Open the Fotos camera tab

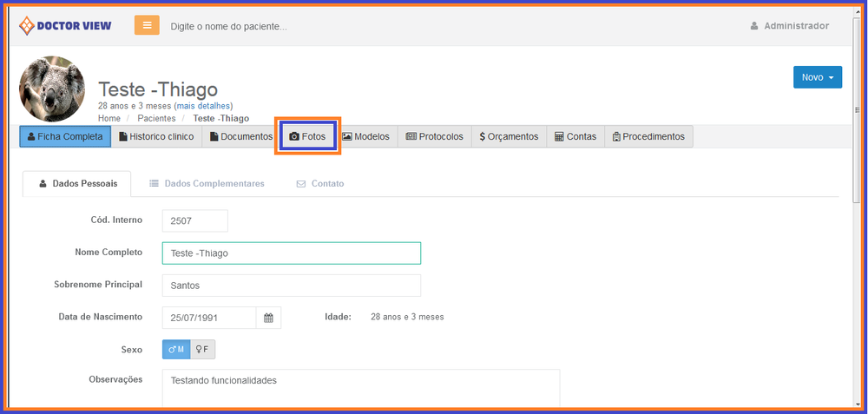307,137
